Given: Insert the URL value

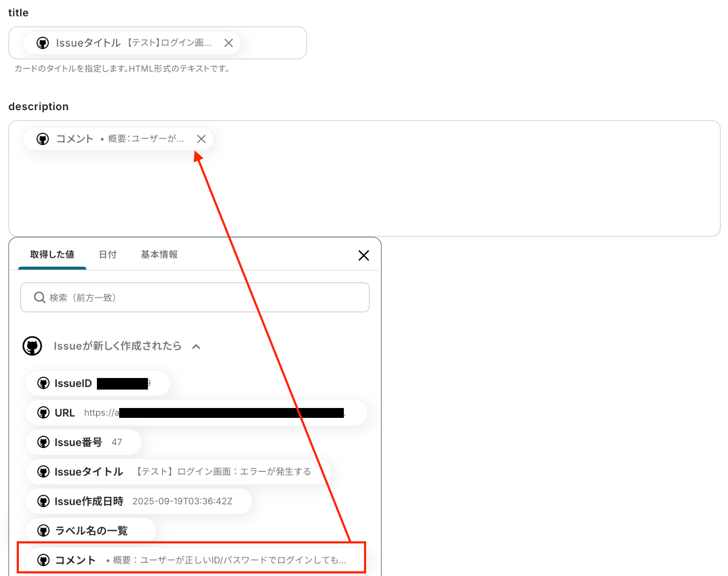Looking at the screenshot, I should click(x=196, y=413).
